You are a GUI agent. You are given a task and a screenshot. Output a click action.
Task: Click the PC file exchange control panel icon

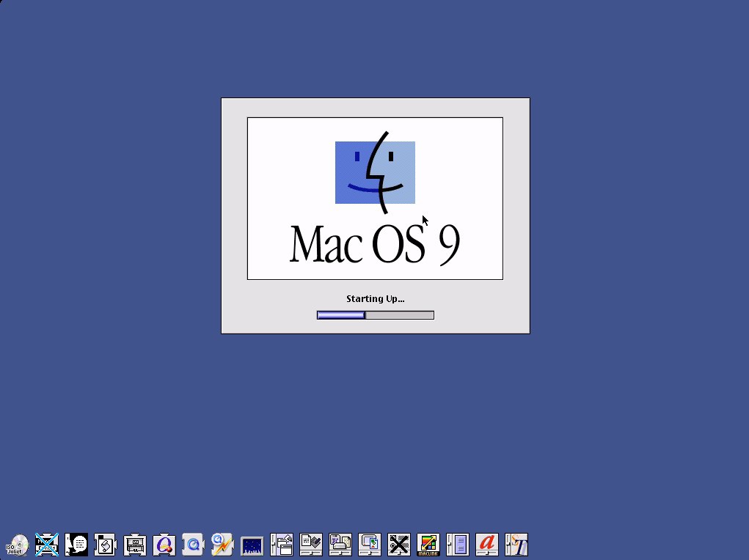340,545
